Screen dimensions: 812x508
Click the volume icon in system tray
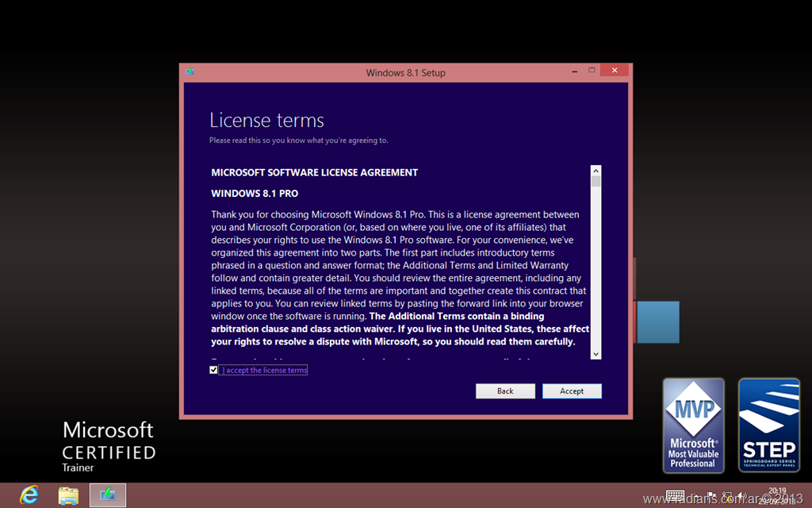click(741, 495)
